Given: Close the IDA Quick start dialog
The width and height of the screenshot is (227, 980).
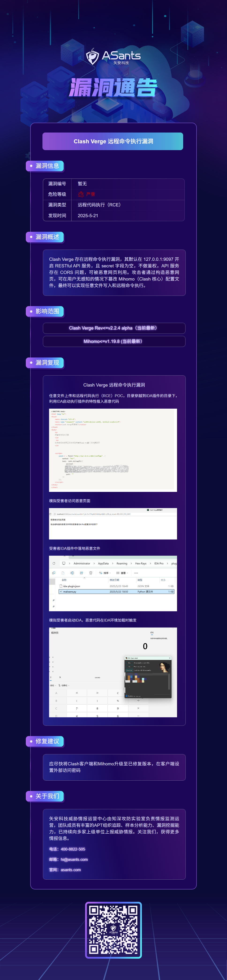Looking at the screenshot, I should (170, 658).
